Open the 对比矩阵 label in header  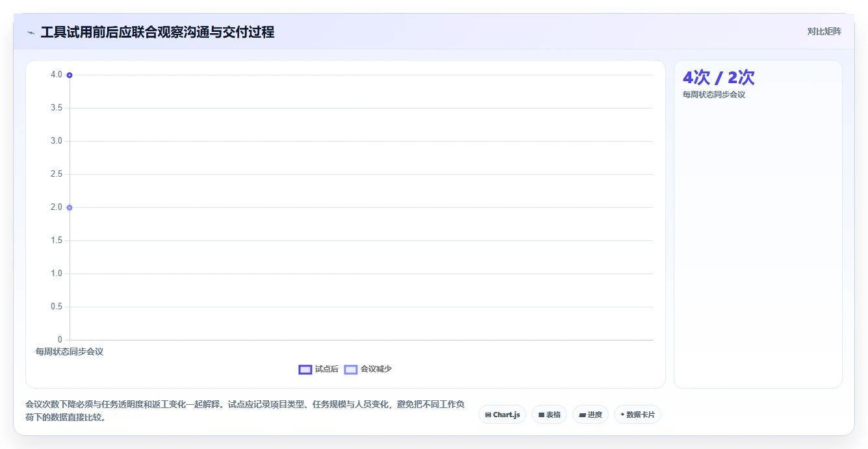tap(824, 31)
